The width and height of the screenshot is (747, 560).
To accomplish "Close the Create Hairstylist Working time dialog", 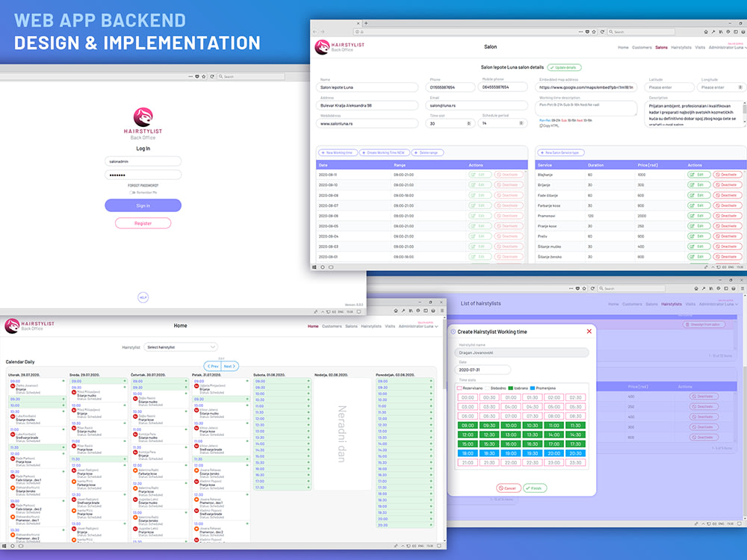I will pyautogui.click(x=589, y=332).
